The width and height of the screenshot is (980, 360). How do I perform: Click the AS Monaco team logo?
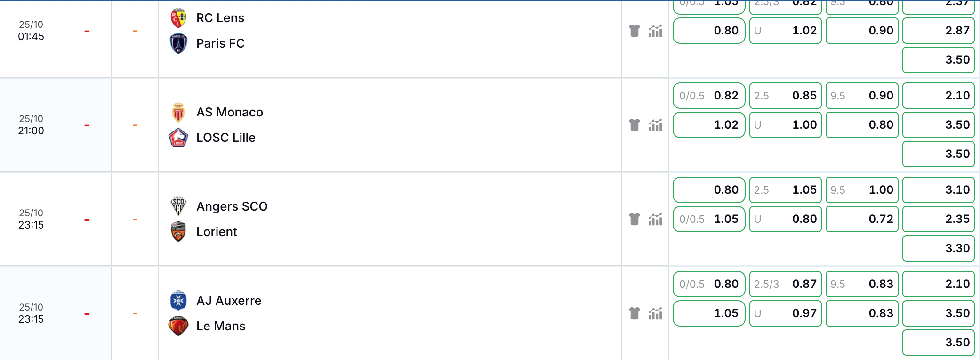coord(178,112)
